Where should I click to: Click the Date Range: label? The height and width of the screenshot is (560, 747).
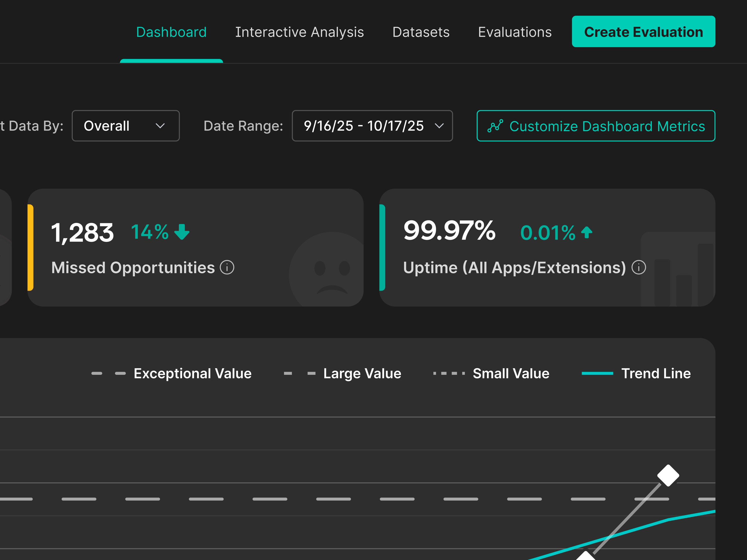point(243,126)
